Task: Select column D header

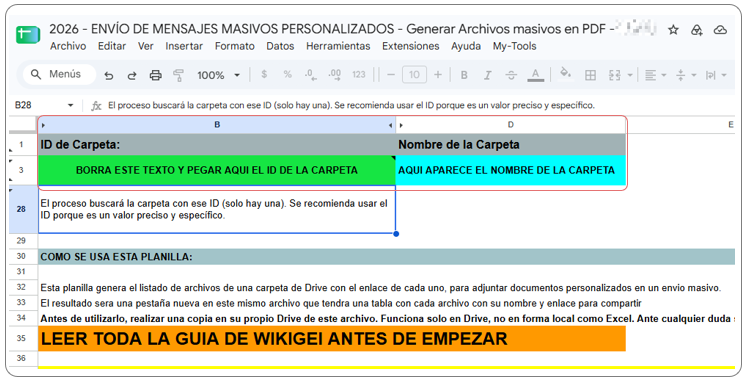Action: point(510,125)
